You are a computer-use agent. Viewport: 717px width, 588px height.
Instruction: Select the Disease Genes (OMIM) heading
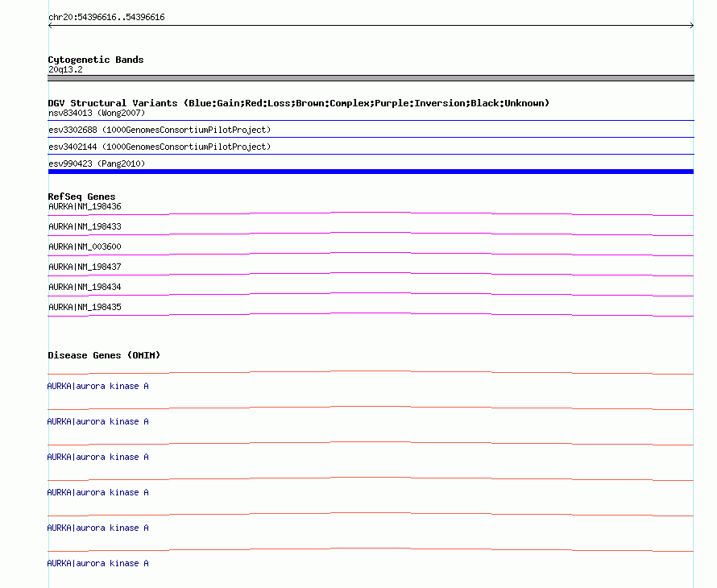pos(104,355)
